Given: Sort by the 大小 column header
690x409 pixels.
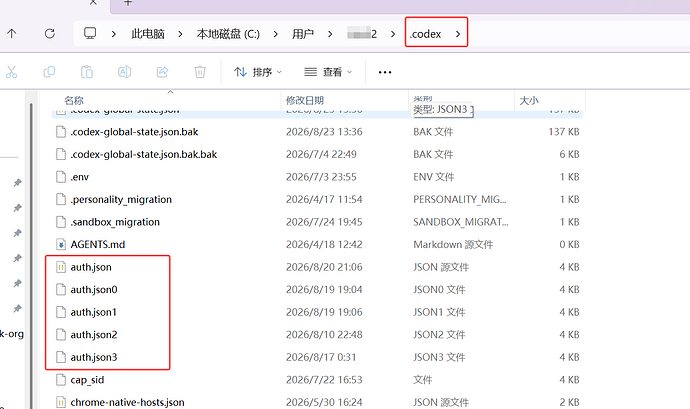Looking at the screenshot, I should coord(529,100).
